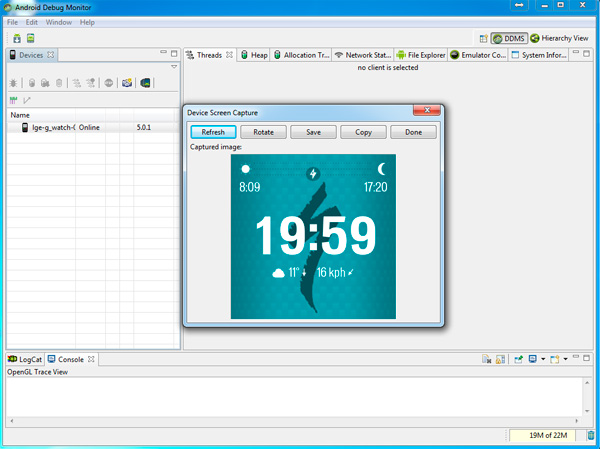Image resolution: width=600 pixels, height=449 pixels.
Task: Open the Devices panel view menu arrow
Action: click(x=174, y=68)
